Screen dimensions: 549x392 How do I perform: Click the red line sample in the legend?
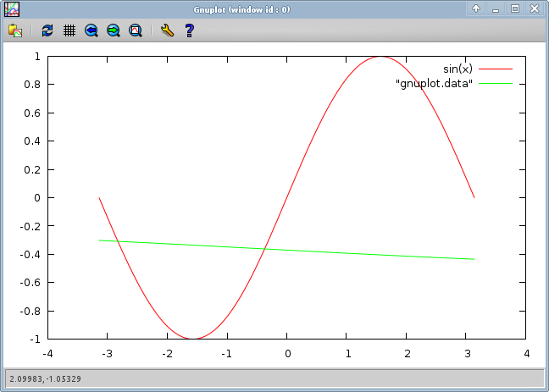(496, 69)
